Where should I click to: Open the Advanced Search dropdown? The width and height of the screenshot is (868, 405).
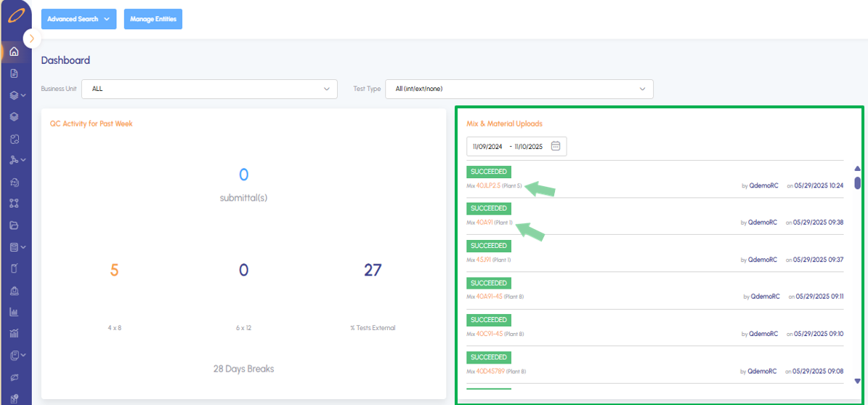coord(79,19)
